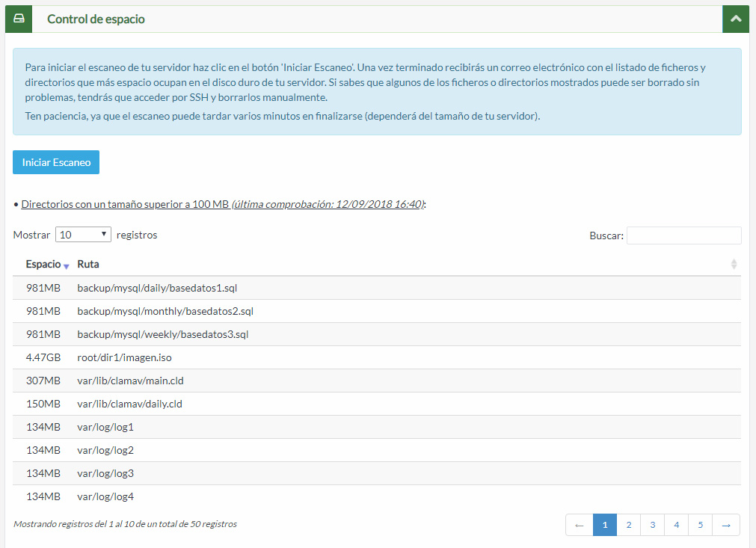Click the Buscar search input field
Screen dimensions: 756x548
(683, 235)
